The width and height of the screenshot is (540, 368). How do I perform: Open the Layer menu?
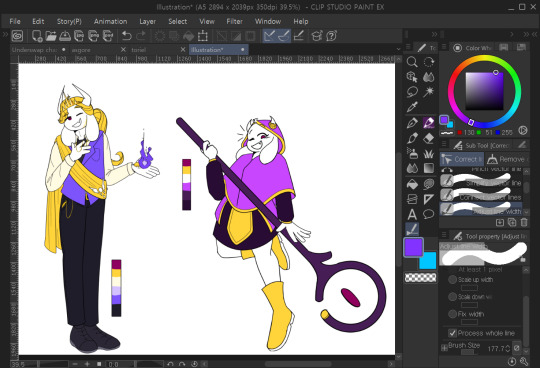pos(147,21)
